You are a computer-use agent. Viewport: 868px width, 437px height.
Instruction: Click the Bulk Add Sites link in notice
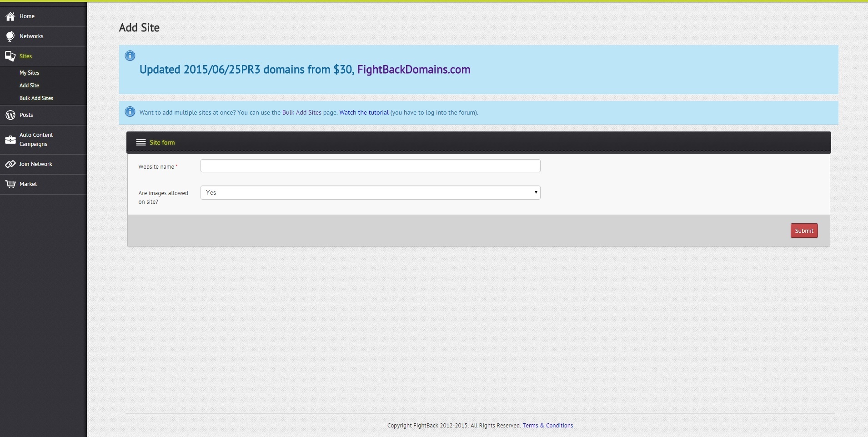coord(301,113)
